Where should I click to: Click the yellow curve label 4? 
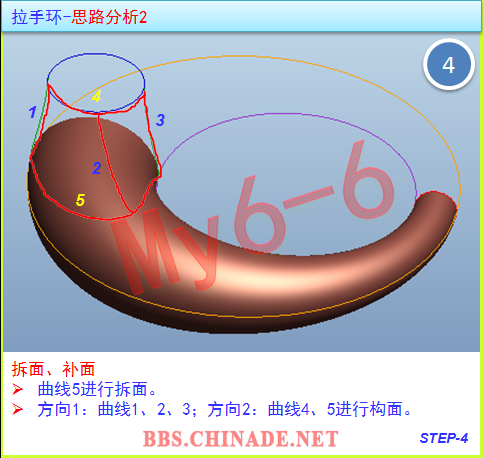(x=96, y=96)
